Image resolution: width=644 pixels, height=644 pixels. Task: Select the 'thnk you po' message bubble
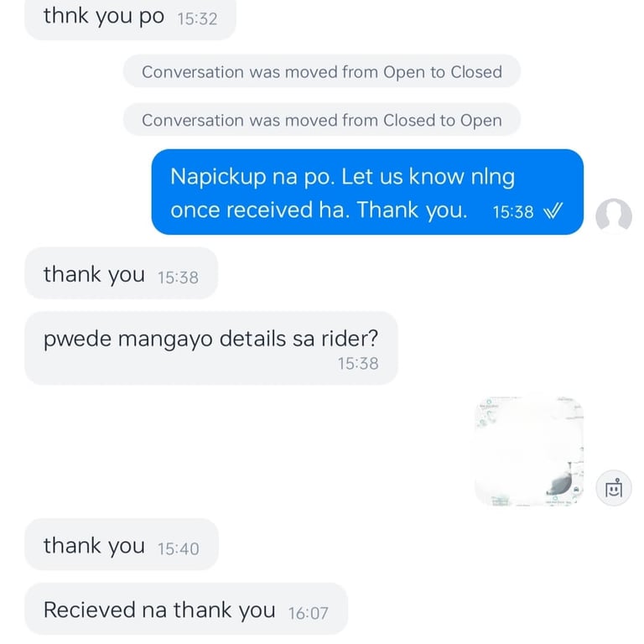[130, 18]
